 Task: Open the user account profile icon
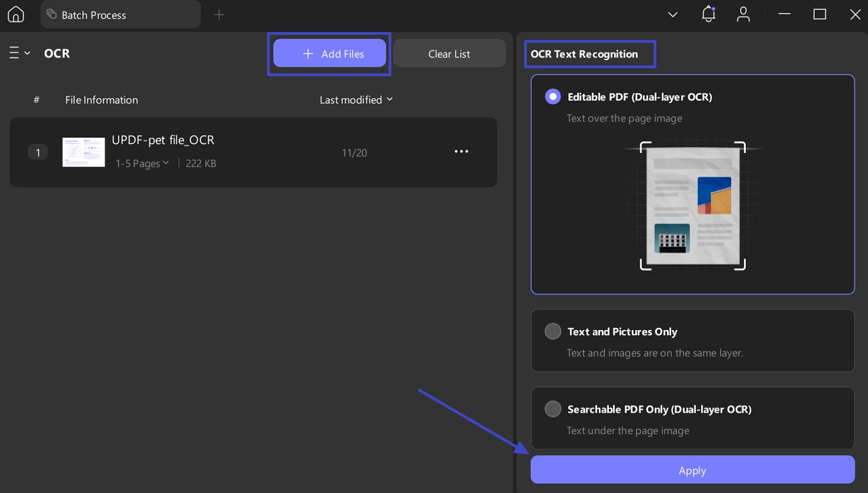[743, 14]
